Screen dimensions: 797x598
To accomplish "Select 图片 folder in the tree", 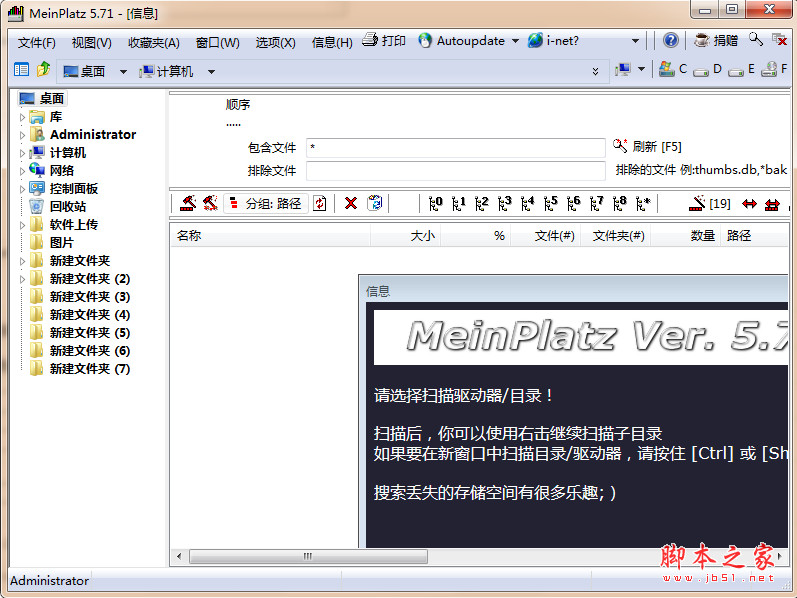I will 62,243.
